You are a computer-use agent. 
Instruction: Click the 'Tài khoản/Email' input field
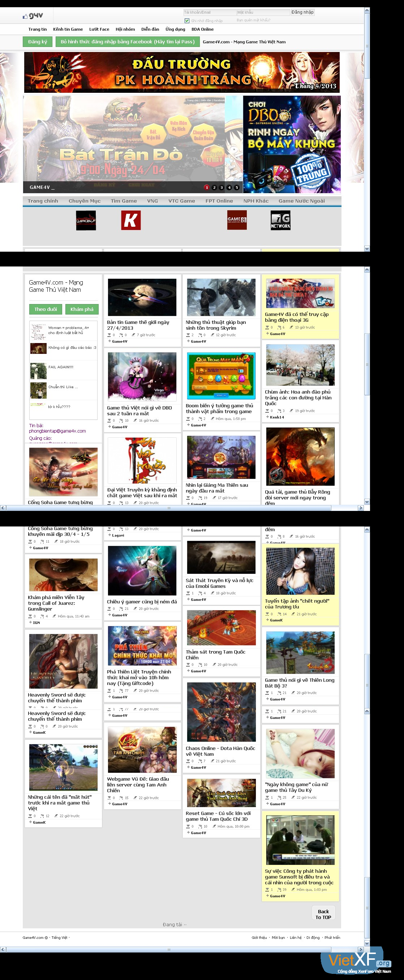click(x=210, y=12)
